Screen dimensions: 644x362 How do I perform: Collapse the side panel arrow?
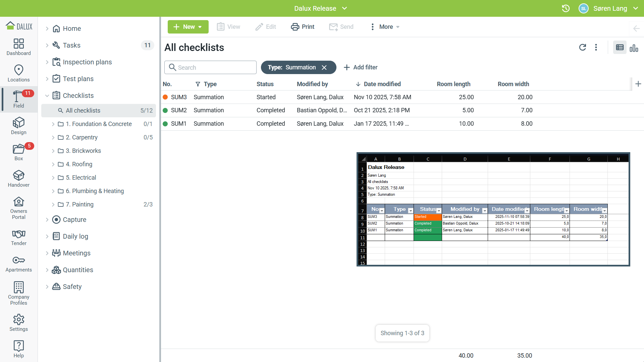tap(636, 28)
